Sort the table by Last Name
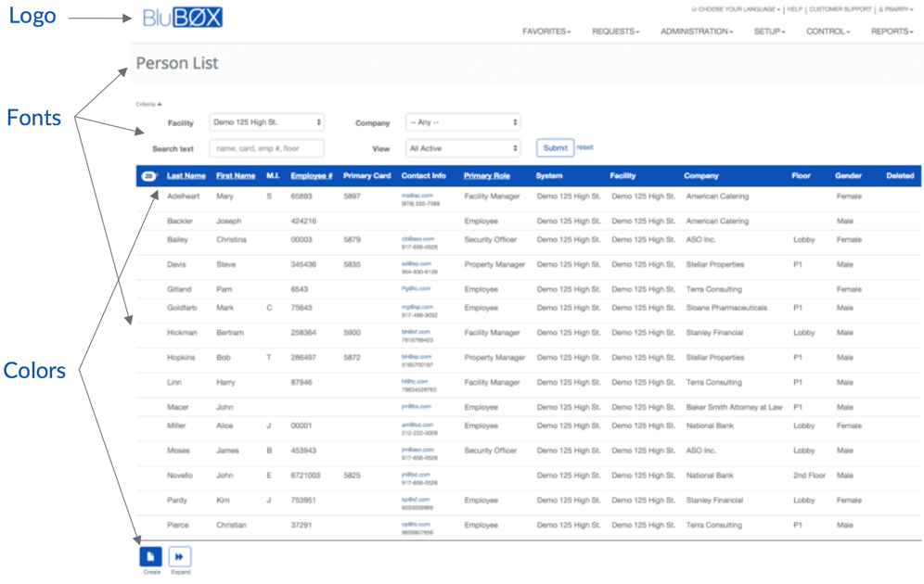The height and width of the screenshot is (584, 924). pos(186,176)
